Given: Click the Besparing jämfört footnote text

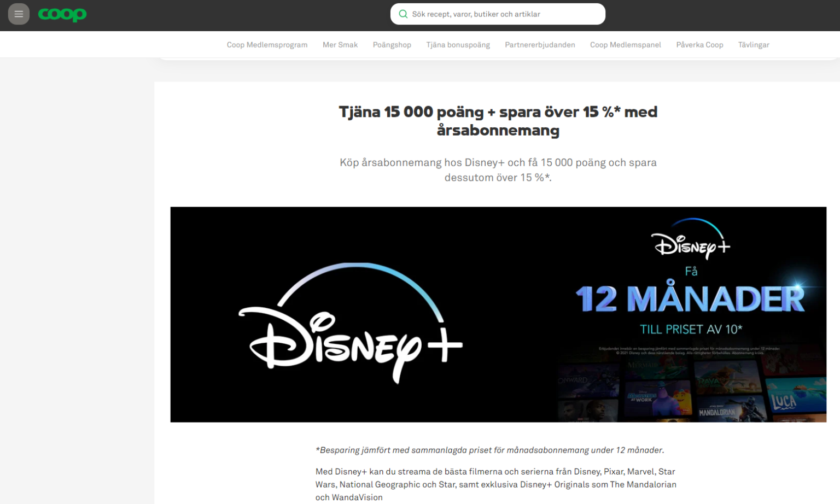Looking at the screenshot, I should (490, 450).
